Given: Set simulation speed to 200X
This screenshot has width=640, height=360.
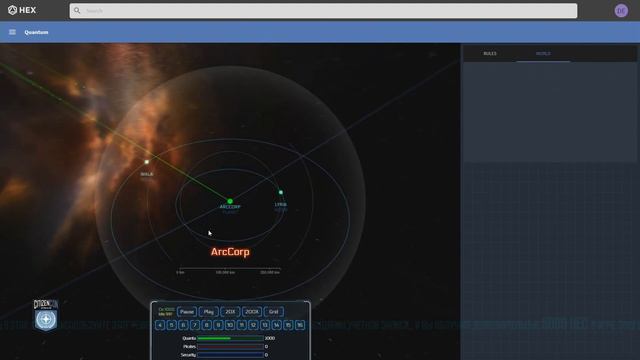Looking at the screenshot, I should (x=252, y=312).
